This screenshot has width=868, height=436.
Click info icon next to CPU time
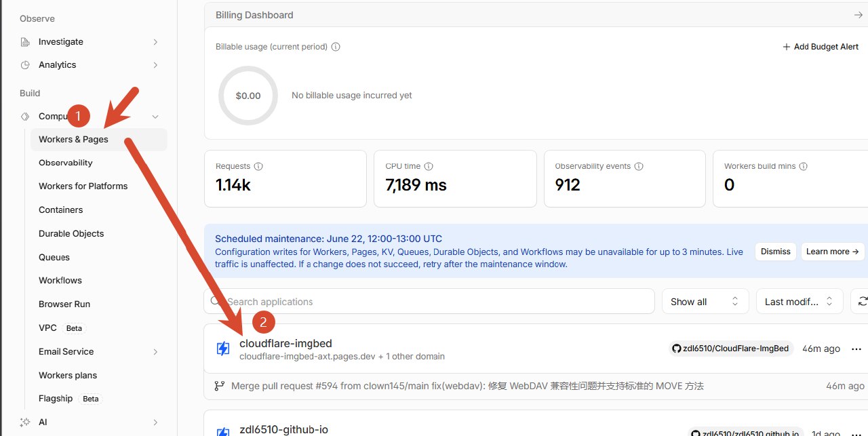(x=429, y=166)
